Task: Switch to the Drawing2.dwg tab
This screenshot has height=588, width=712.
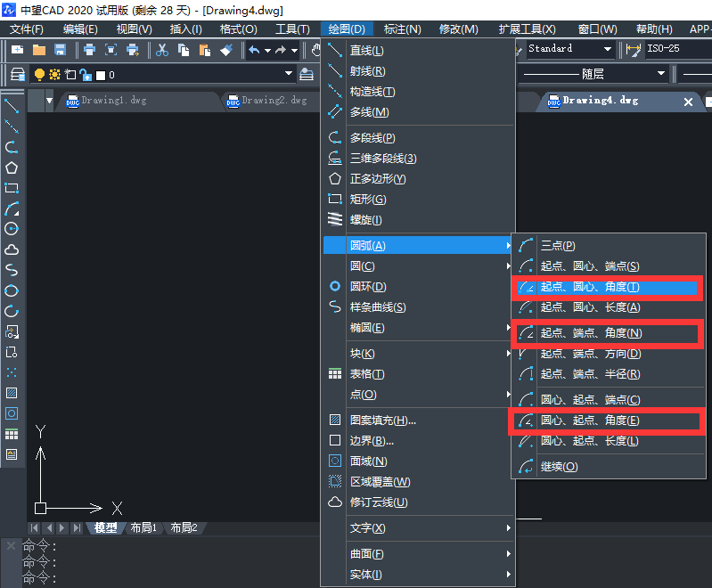Action: pos(274,101)
